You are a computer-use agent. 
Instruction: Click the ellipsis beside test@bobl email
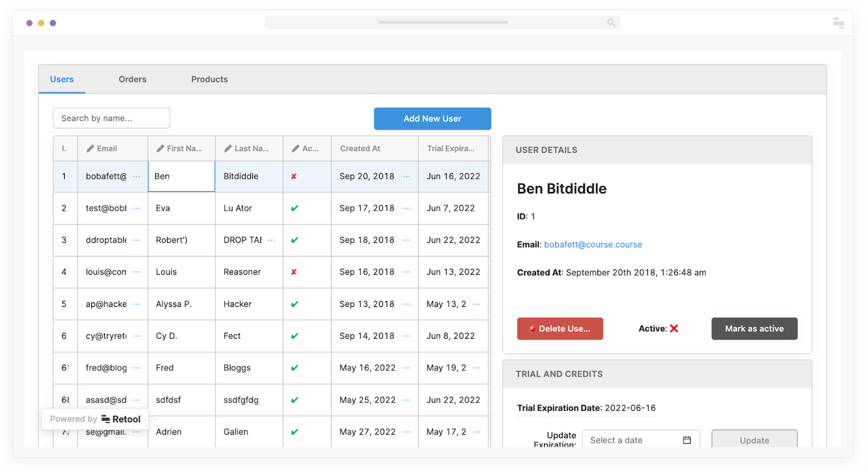point(136,208)
